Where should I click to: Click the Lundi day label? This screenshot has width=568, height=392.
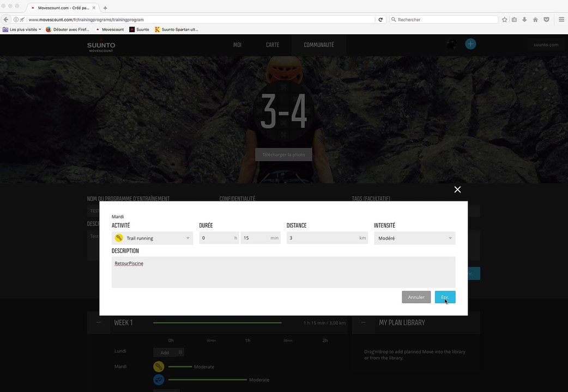(120, 351)
